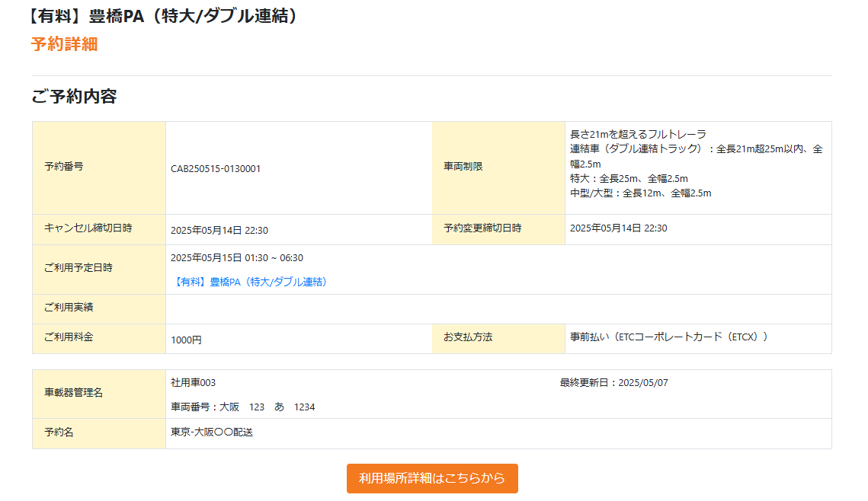Image resolution: width=868 pixels, height=501 pixels.
Task: Click the キャンセル締切日時 label
Action: click(x=88, y=228)
